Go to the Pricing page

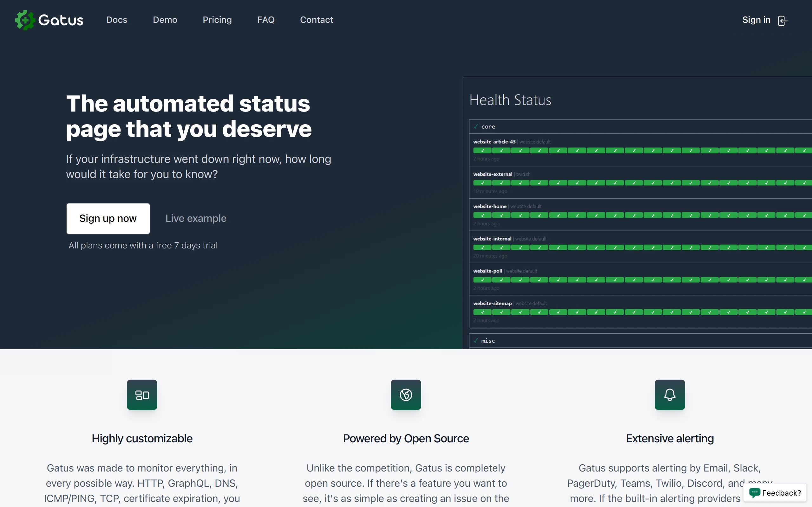click(x=217, y=20)
